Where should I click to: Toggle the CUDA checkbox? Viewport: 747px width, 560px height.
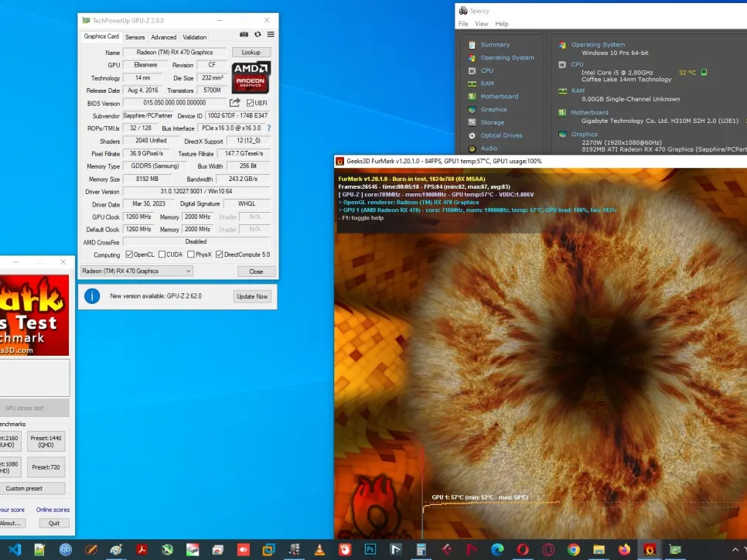[x=162, y=254]
